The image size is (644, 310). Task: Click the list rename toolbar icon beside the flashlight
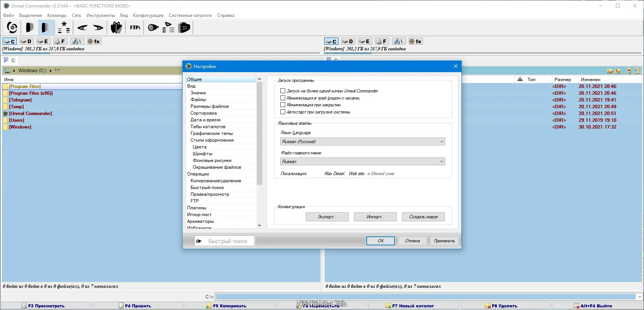point(169,27)
